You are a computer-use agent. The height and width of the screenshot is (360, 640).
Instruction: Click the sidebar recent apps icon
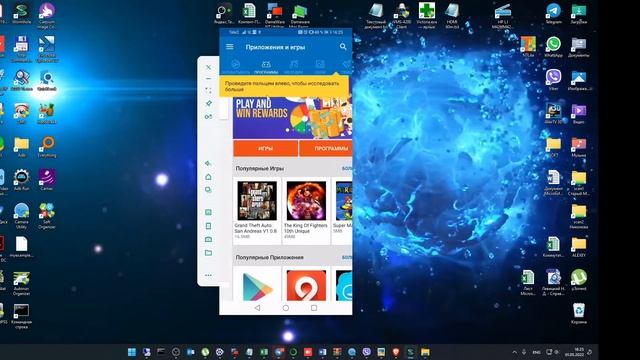(209, 190)
